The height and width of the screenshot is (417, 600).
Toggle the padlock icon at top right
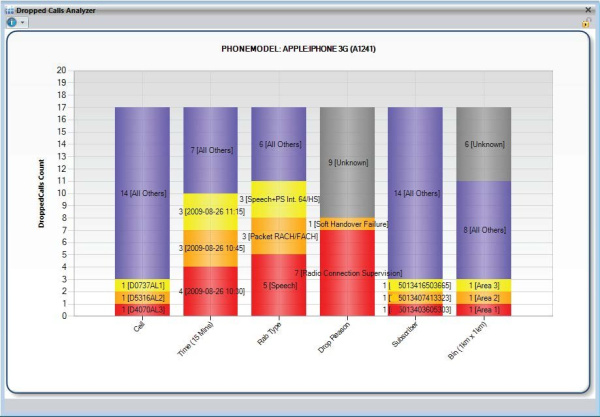587,22
